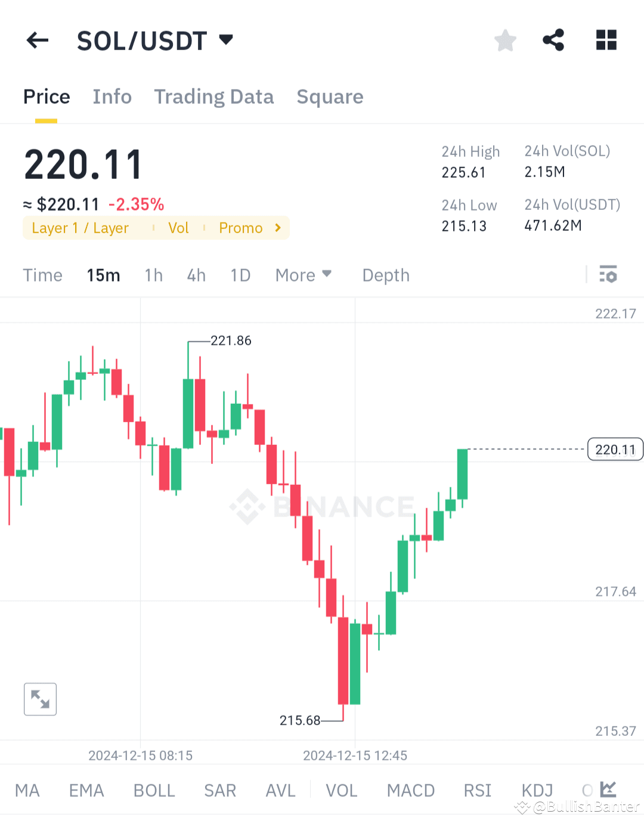Viewport: 644px width, 820px height.
Task: Select the RSI indicator
Action: (477, 790)
